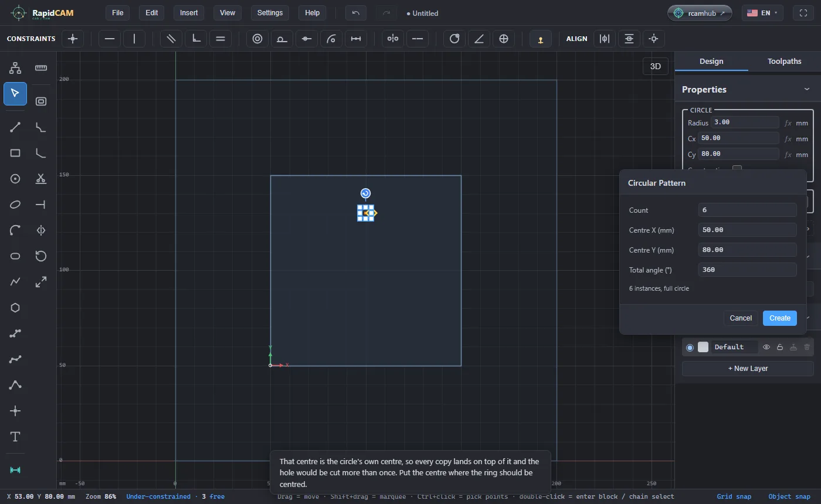Image resolution: width=821 pixels, height=504 pixels.
Task: Click the Count input field
Action: pyautogui.click(x=748, y=210)
